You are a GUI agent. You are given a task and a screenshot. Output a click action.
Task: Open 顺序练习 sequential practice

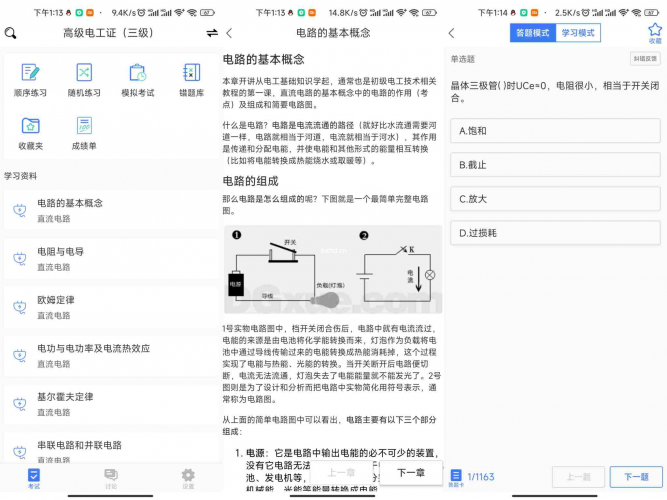tap(30, 80)
